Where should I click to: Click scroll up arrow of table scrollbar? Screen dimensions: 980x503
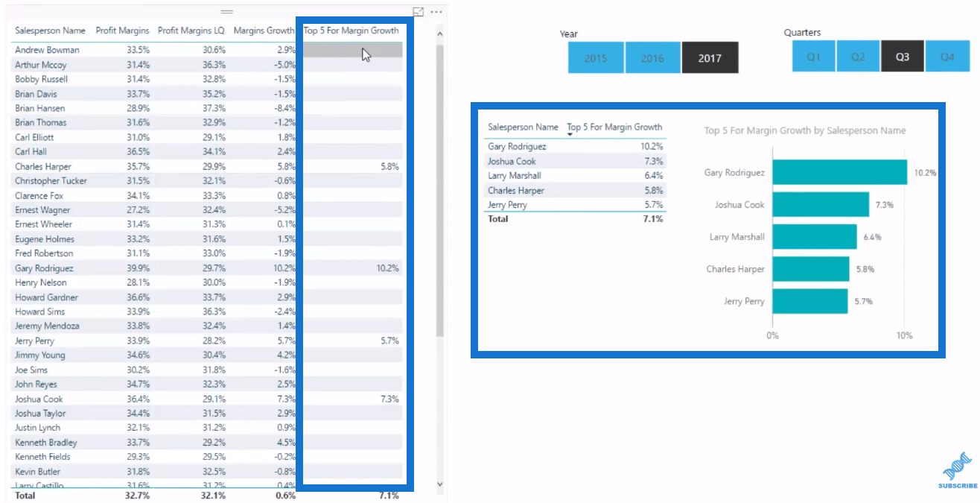coord(439,34)
